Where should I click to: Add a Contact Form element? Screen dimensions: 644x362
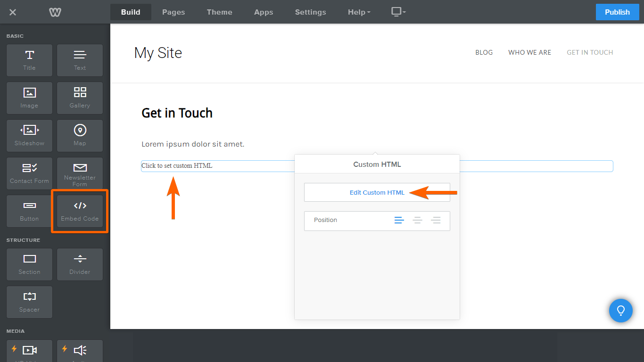coord(29,173)
